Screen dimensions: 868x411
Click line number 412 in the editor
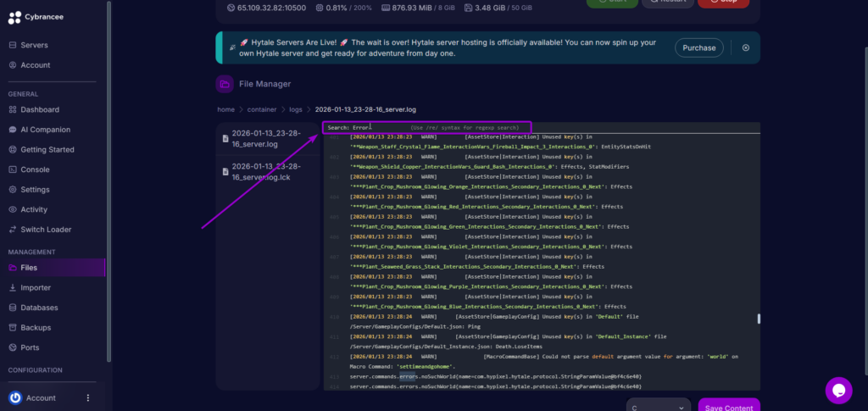point(334,357)
